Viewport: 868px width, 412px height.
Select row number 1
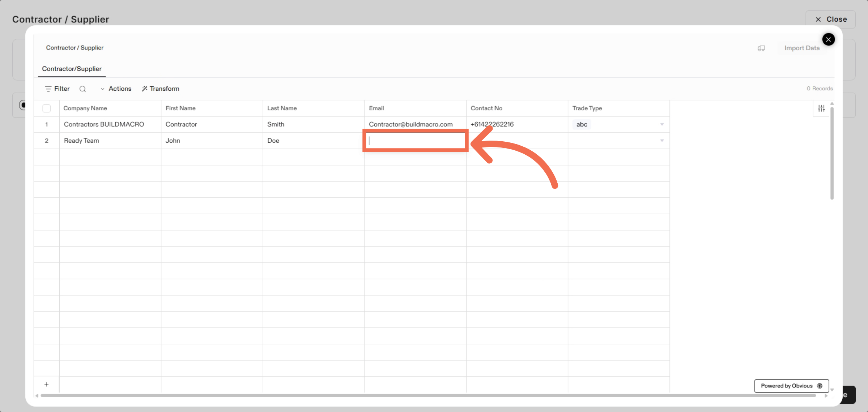coord(46,124)
